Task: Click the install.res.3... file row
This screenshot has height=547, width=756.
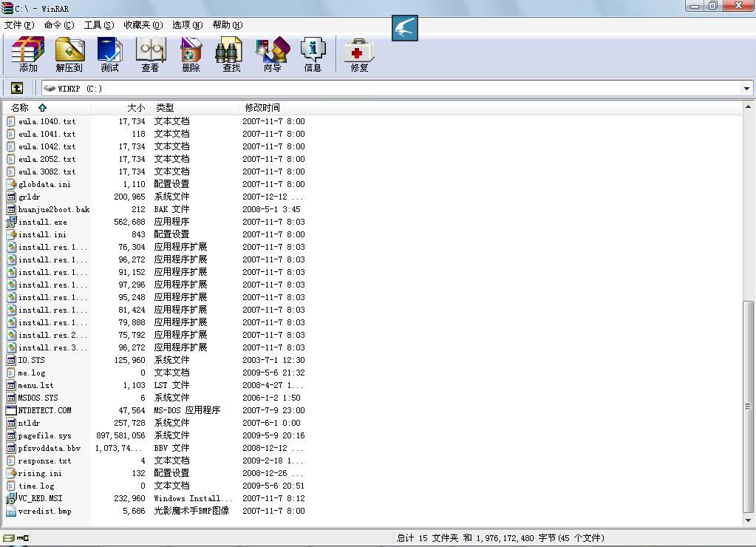Action: click(156, 347)
